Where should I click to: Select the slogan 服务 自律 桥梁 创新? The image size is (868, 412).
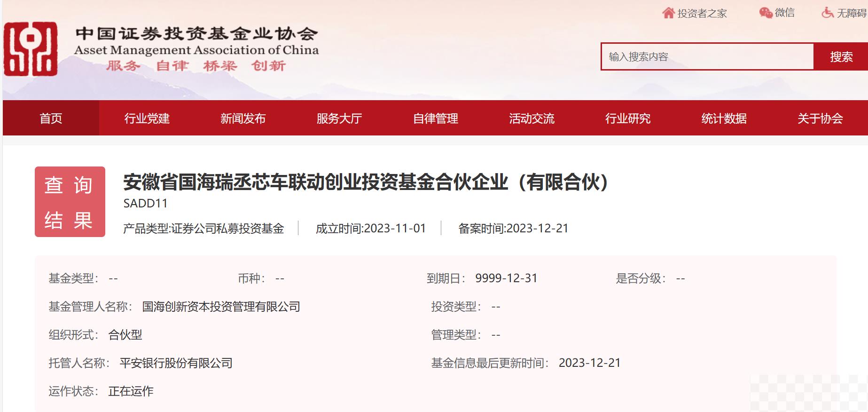pos(196,66)
